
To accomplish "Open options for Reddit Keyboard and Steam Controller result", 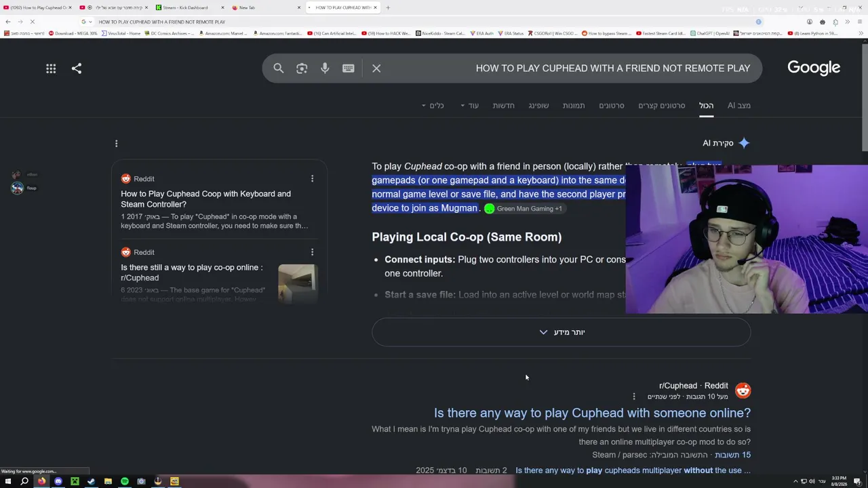I will (x=312, y=179).
